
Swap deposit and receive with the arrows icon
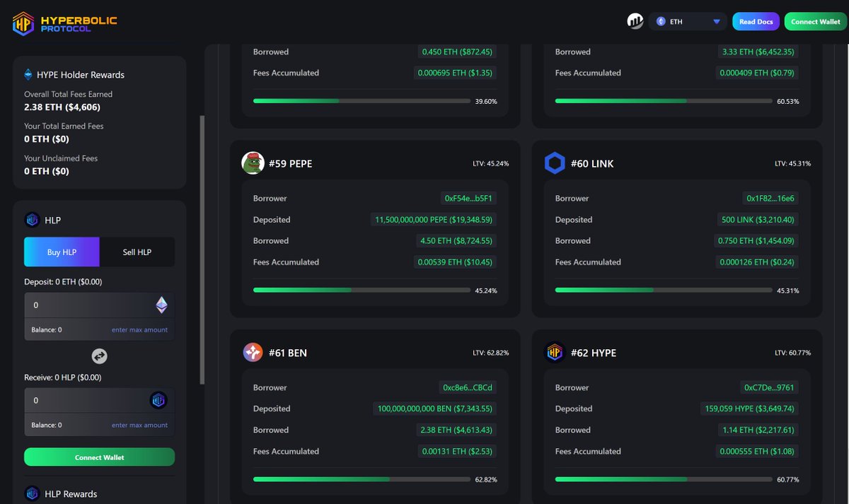point(100,356)
